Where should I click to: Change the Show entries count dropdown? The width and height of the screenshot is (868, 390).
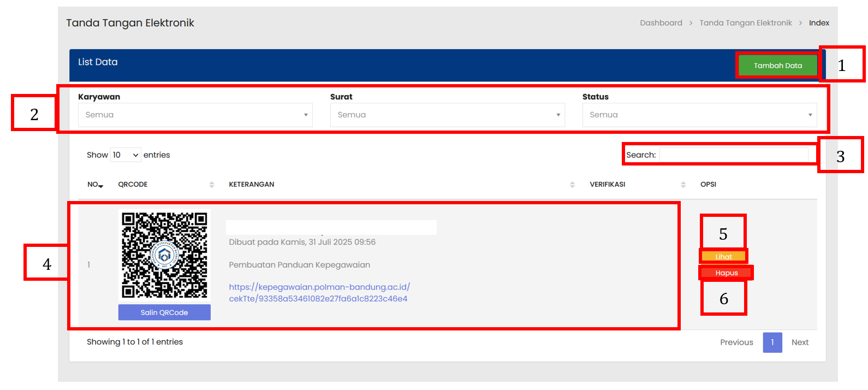pyautogui.click(x=126, y=155)
